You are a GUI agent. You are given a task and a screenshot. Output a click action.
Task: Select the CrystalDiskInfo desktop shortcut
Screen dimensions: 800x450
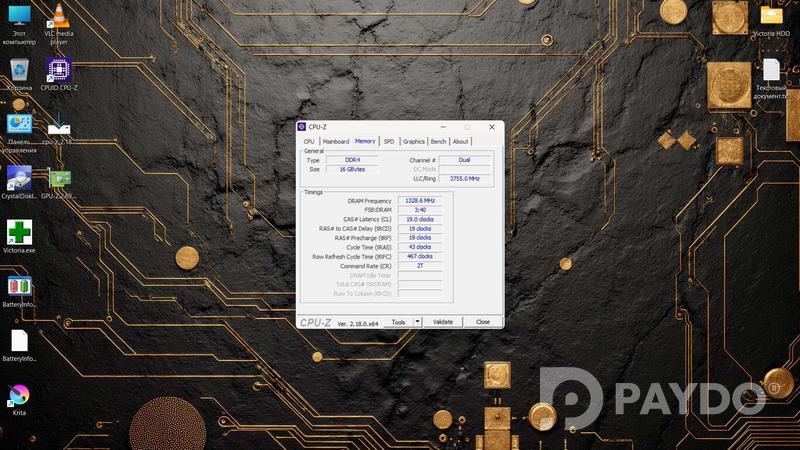[19, 183]
